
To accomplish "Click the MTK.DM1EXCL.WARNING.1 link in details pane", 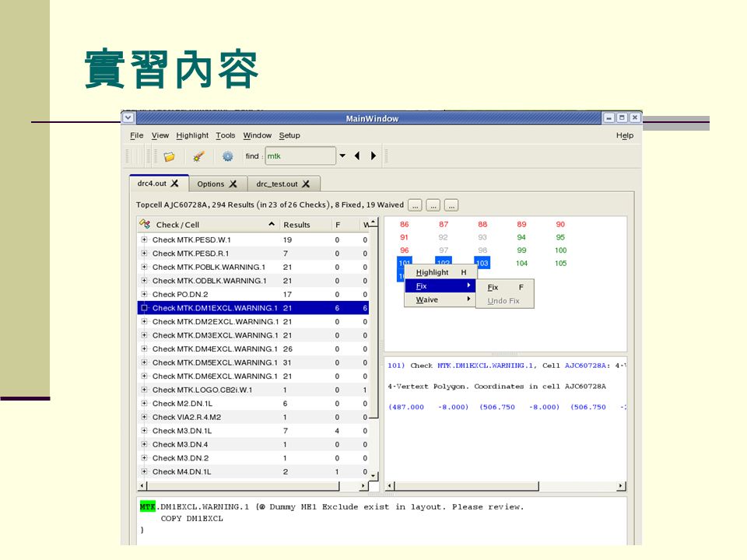I will [485, 366].
